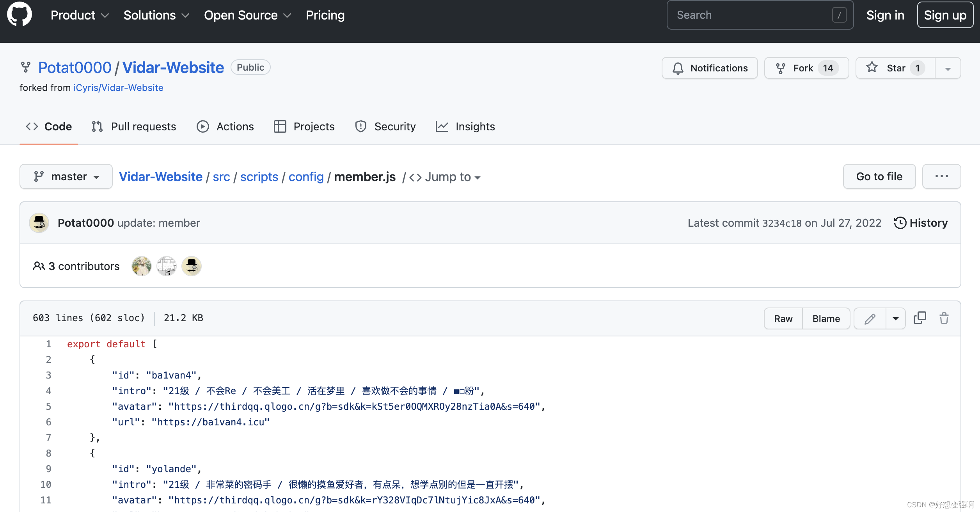Expand the Open Source menu
980x512 pixels.
(247, 15)
